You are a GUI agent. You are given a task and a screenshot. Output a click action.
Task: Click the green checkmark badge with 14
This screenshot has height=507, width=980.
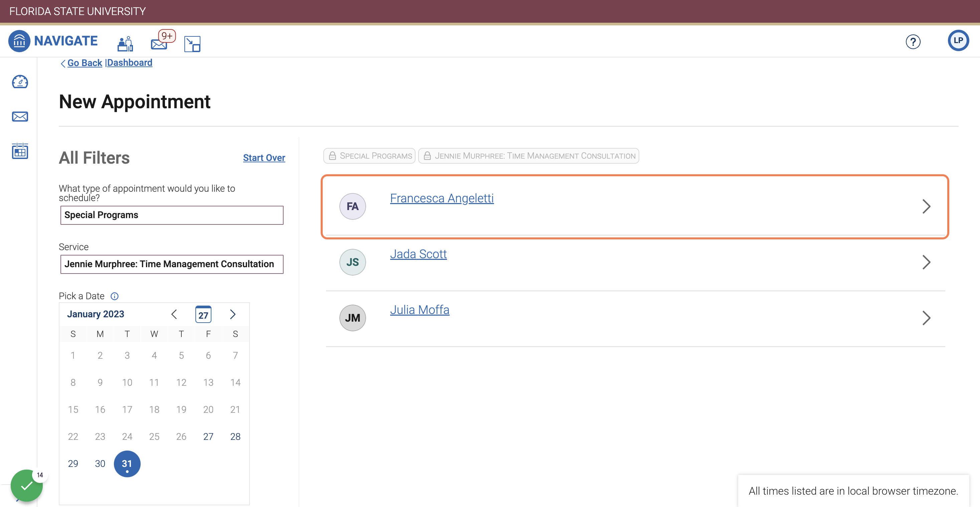pos(27,485)
